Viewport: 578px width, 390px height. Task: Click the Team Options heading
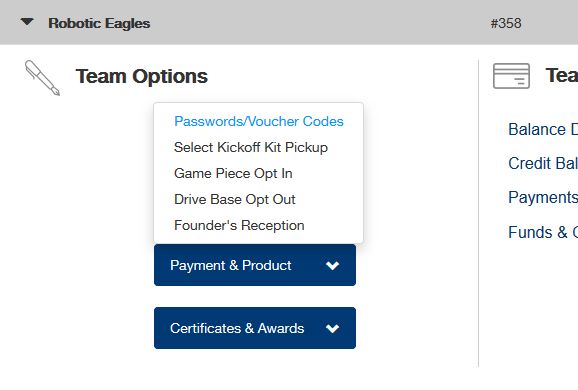click(x=142, y=76)
